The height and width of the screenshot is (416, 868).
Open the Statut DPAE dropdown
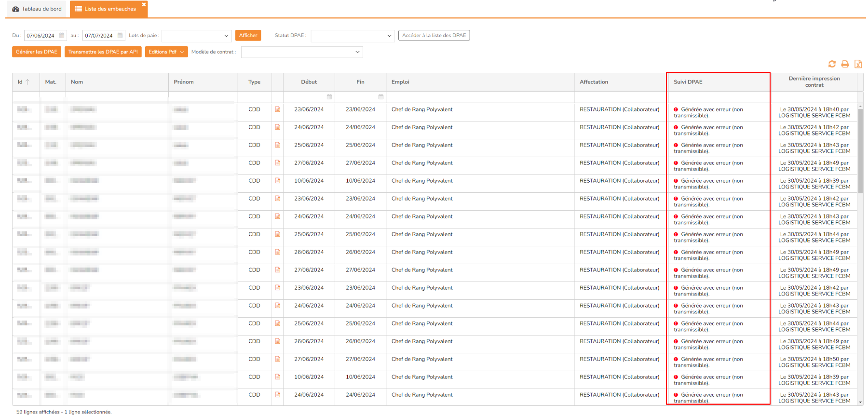390,36
